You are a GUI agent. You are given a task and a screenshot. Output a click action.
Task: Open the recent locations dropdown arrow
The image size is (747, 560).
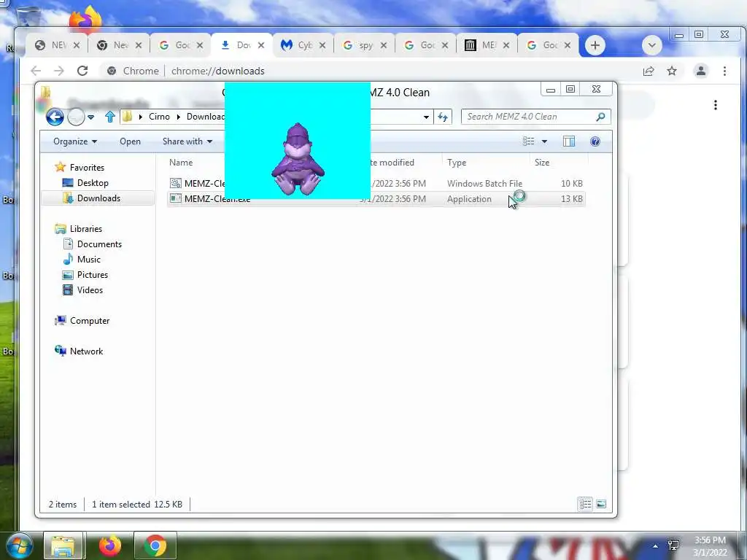(x=91, y=117)
